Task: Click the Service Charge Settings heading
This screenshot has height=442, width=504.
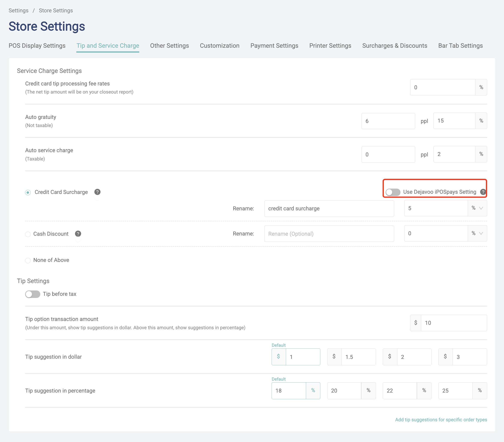Action: (x=49, y=71)
